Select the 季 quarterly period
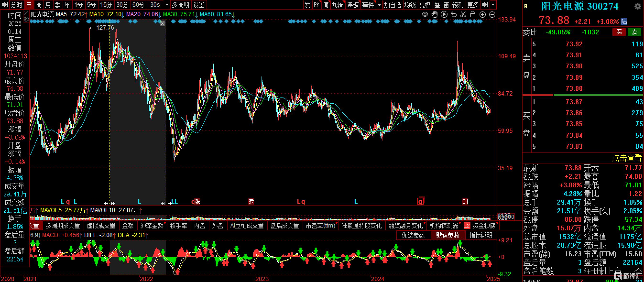The width and height of the screenshot is (644, 282). point(58,5)
